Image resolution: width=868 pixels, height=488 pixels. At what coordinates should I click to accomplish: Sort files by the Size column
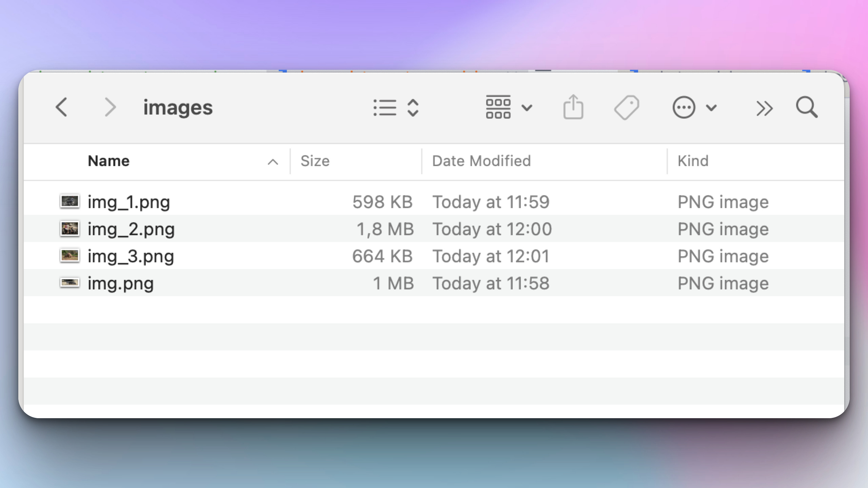[x=315, y=161]
